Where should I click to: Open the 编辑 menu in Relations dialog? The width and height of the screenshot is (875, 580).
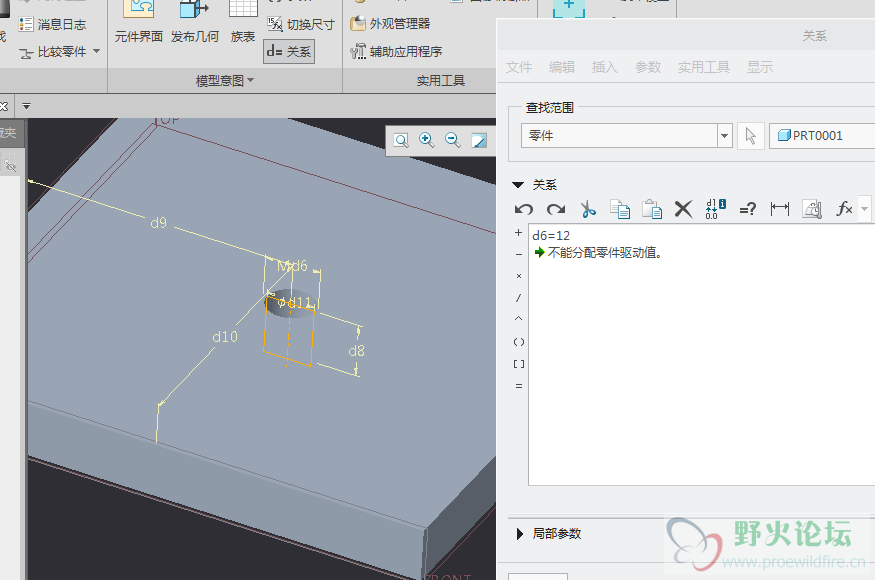pos(562,68)
